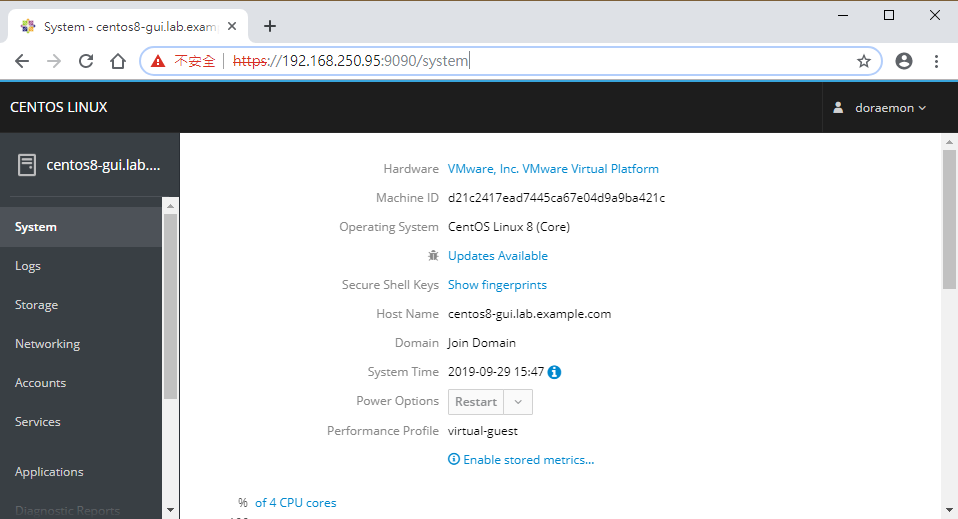Bookmark this page with the star icon
The image size is (958, 519).
(x=863, y=61)
